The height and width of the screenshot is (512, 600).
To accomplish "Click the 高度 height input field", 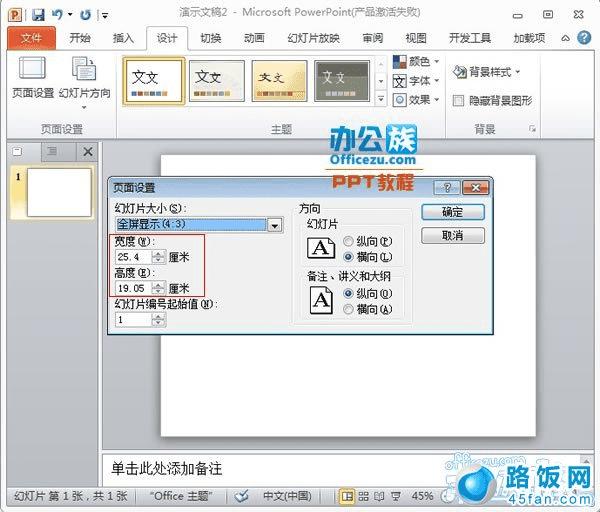I will 133,288.
